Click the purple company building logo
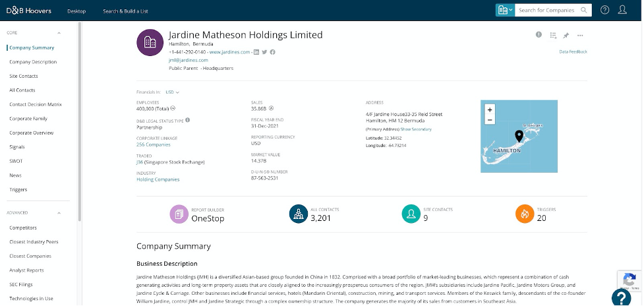 tap(150, 42)
